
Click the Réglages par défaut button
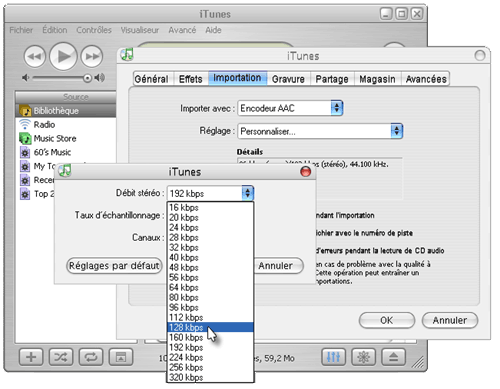[114, 266]
